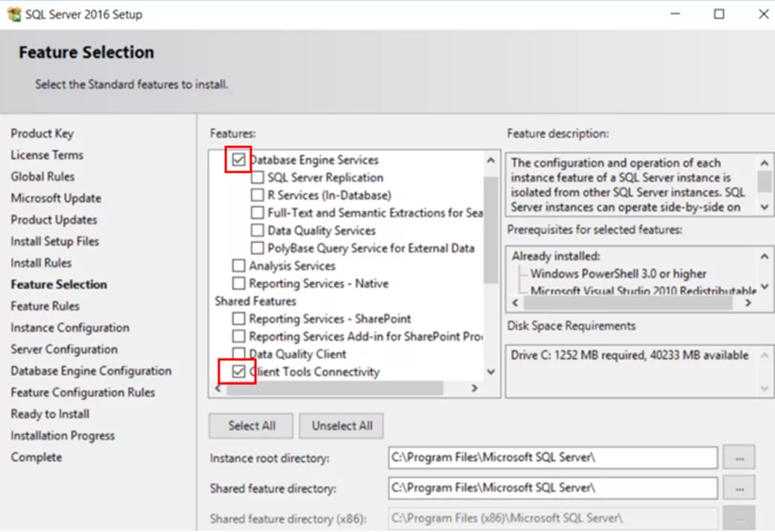775x532 pixels.
Task: Click Shared Features group label
Action: 256,301
